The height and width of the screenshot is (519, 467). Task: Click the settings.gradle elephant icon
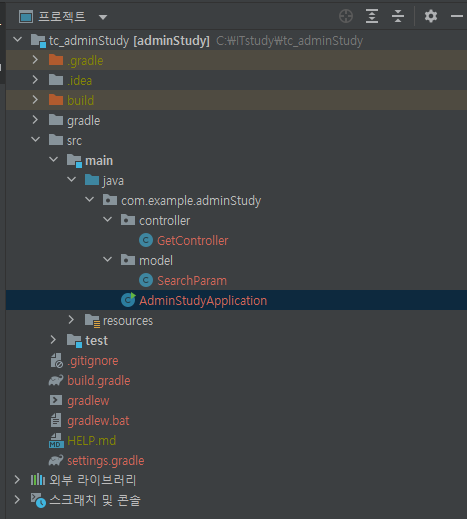[x=56, y=460]
